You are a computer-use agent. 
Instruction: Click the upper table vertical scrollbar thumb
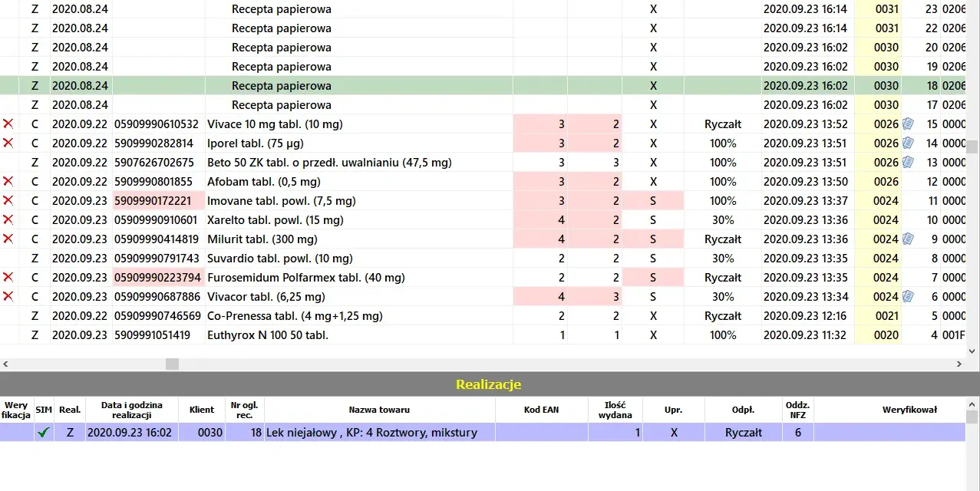(972, 147)
